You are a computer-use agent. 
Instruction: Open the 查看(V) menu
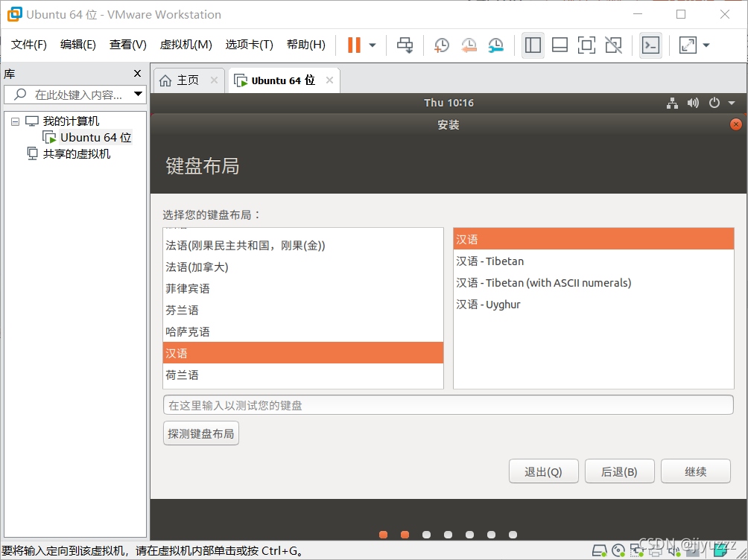click(x=128, y=45)
